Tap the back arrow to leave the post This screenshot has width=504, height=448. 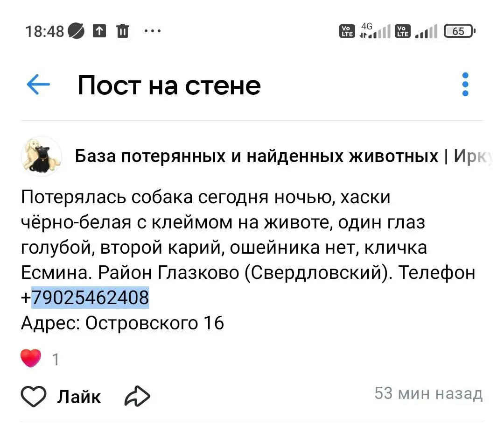tap(39, 85)
